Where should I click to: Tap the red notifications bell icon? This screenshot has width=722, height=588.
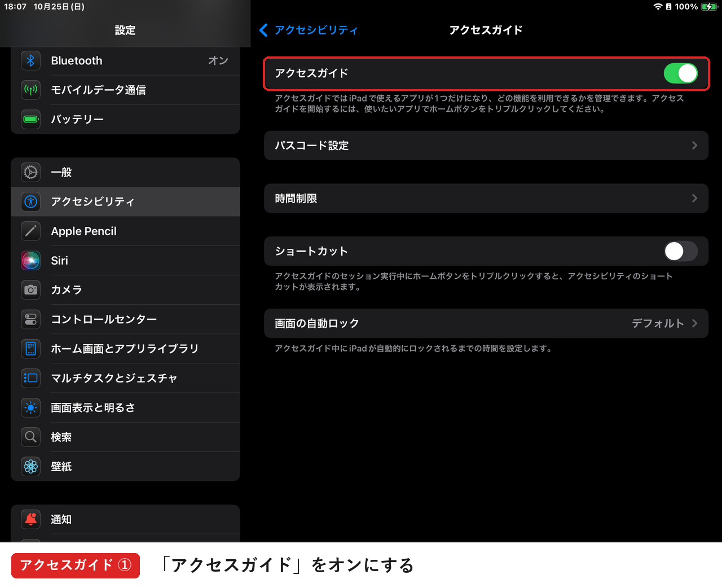point(31,519)
